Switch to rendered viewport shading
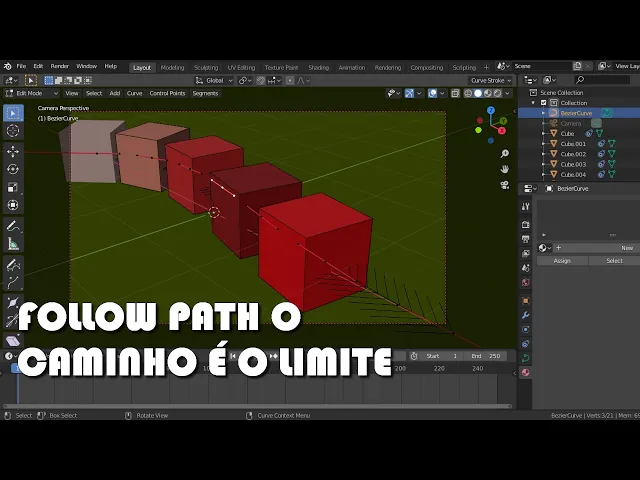640x480 pixels. click(x=498, y=93)
